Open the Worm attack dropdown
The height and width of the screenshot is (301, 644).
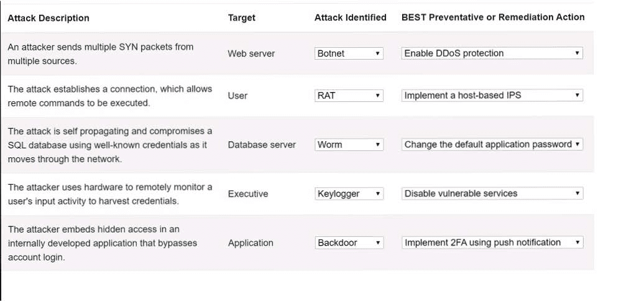point(349,144)
